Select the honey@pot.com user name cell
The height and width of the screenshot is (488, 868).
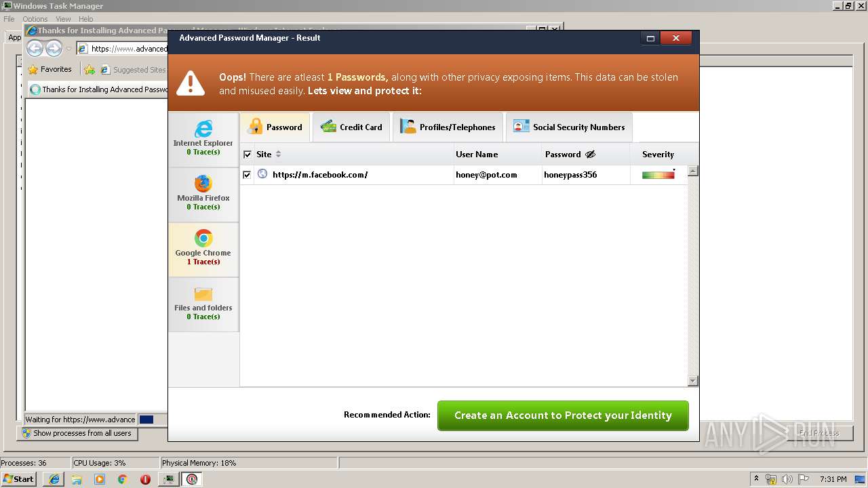tap(486, 175)
